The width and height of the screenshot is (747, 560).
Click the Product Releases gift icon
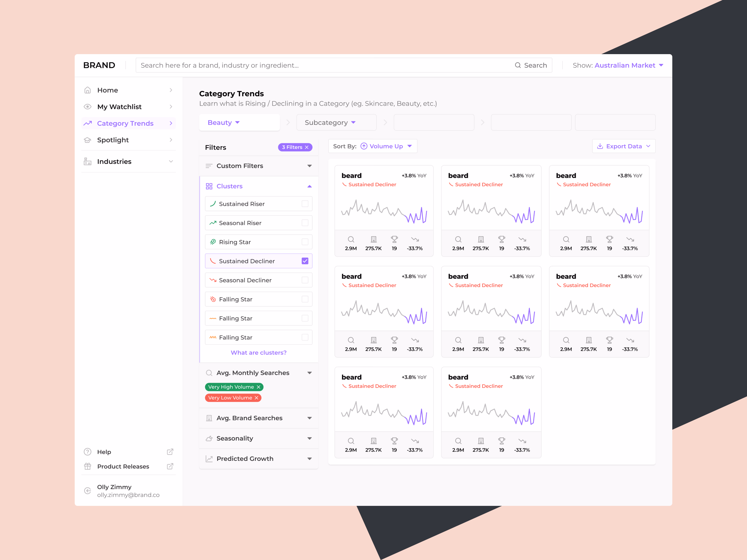pyautogui.click(x=88, y=466)
